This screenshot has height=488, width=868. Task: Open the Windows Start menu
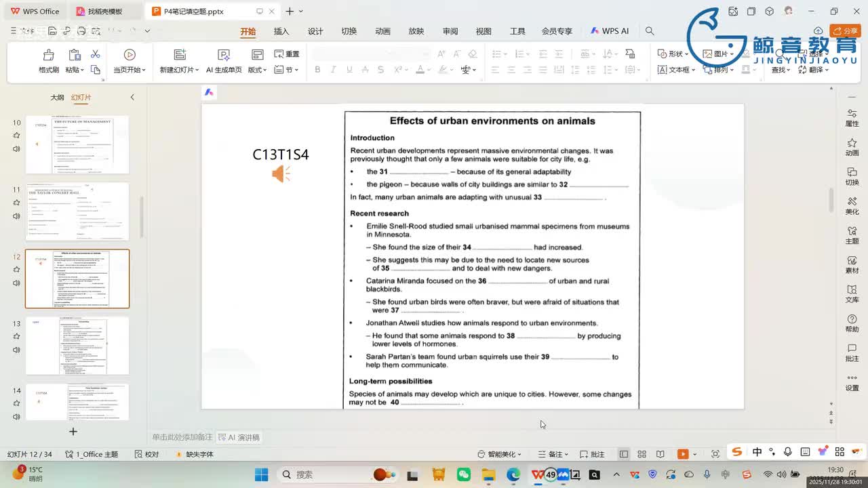[261, 474]
